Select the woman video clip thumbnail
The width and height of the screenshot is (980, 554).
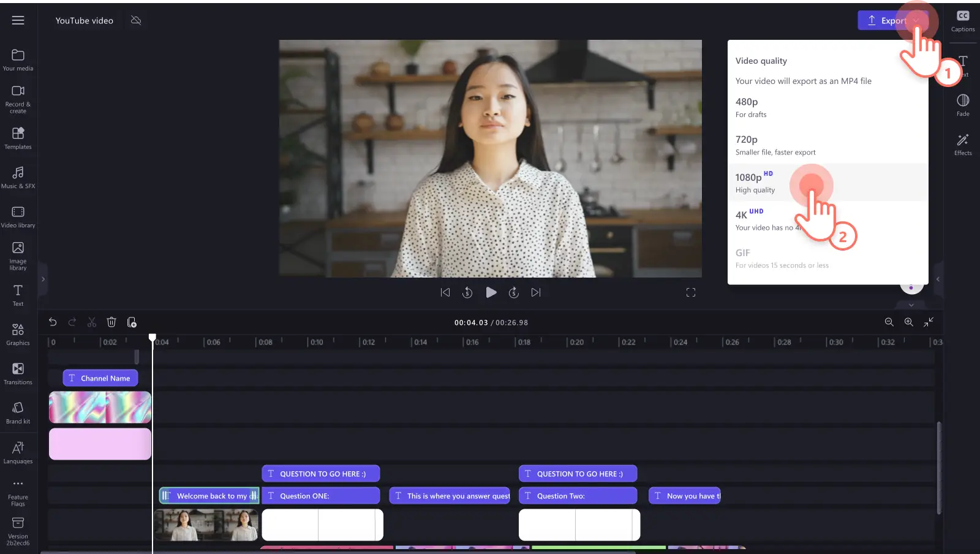tap(206, 525)
